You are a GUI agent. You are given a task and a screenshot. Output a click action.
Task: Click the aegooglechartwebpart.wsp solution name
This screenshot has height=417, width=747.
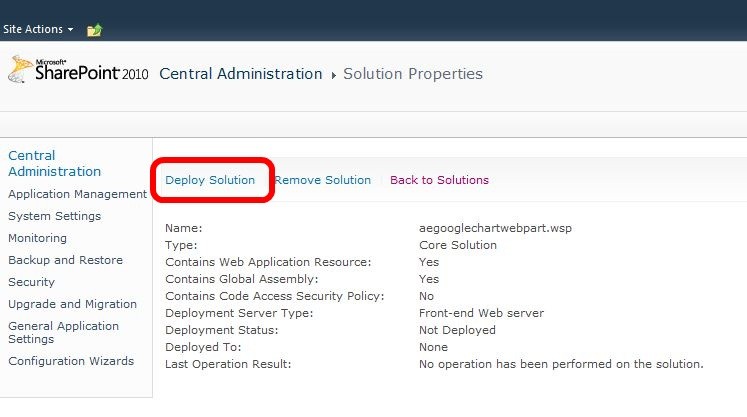pyautogui.click(x=495, y=228)
